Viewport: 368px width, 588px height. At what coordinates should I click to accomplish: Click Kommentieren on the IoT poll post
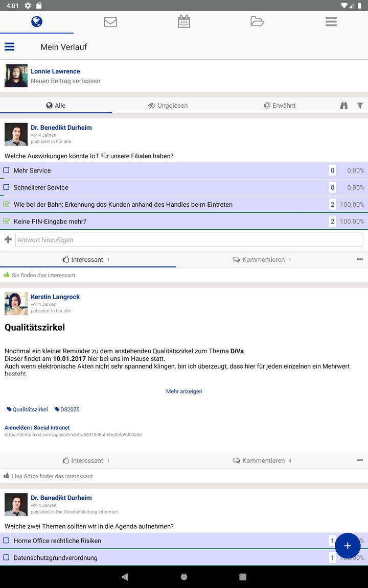pos(263,259)
